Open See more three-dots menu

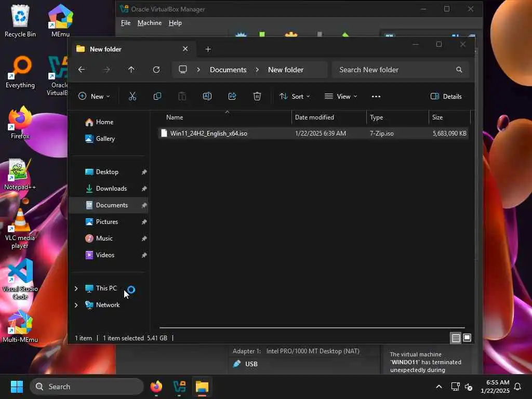376,96
